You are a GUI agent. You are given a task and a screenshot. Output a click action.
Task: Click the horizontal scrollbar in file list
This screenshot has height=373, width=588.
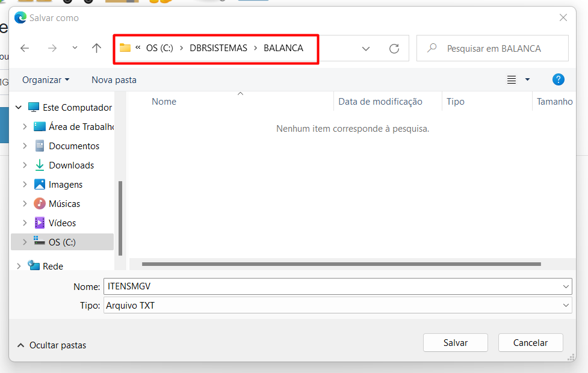click(x=341, y=264)
